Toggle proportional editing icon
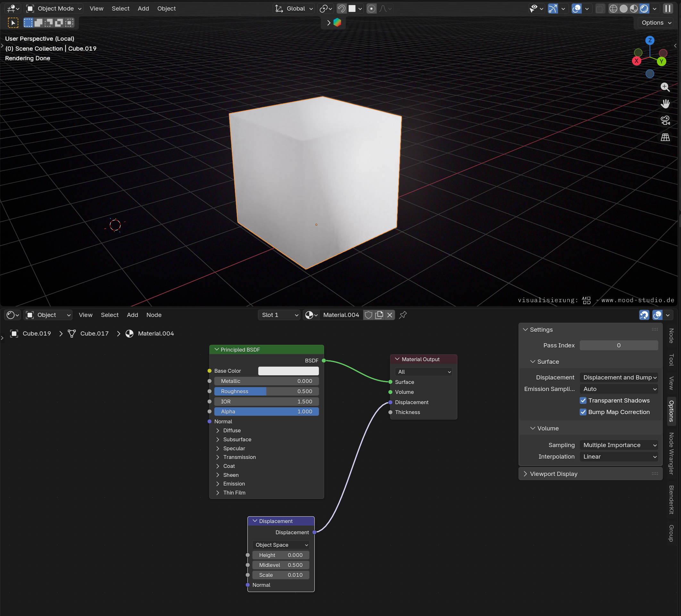Screen dimensions: 681x616 371,8
